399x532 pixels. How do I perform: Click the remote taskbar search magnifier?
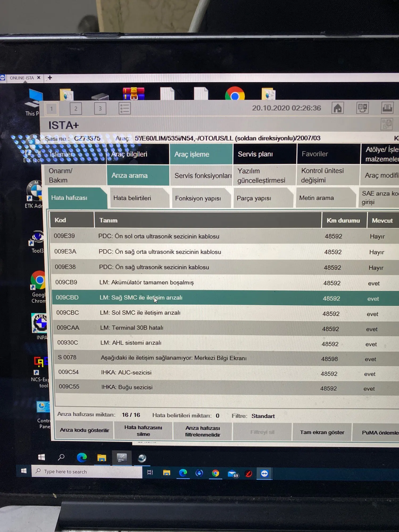61,457
